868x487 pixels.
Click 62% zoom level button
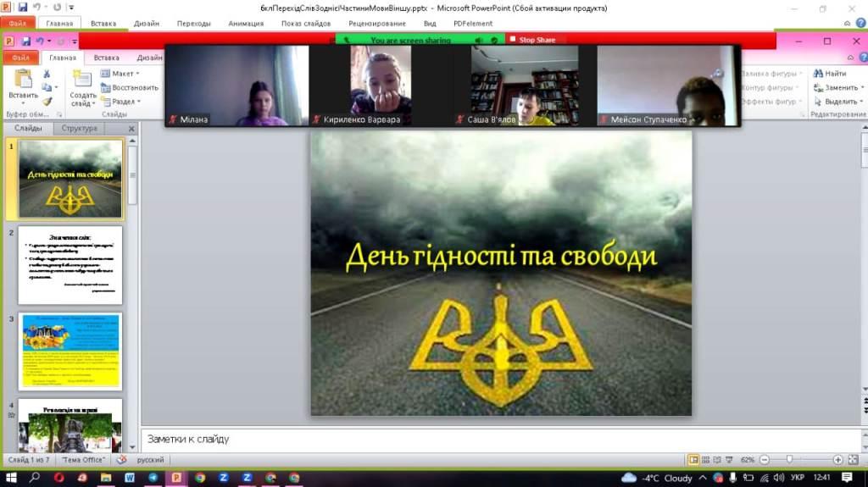(x=748, y=460)
